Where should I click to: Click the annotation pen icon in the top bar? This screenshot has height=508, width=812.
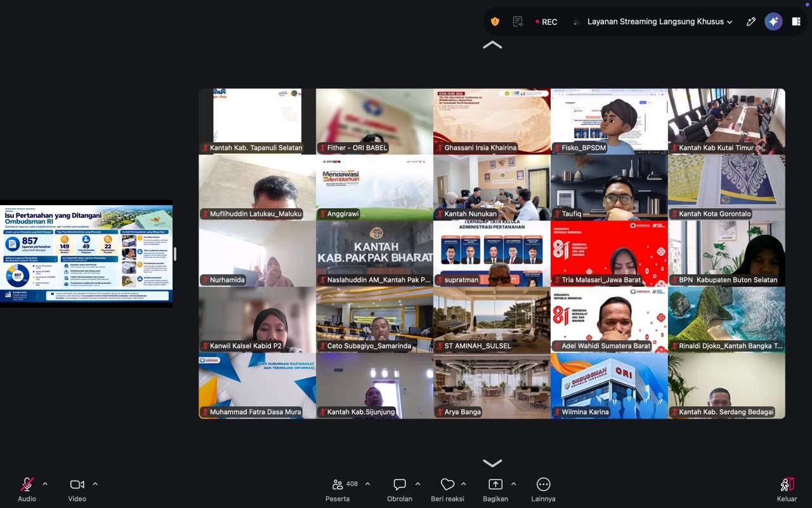[751, 22]
